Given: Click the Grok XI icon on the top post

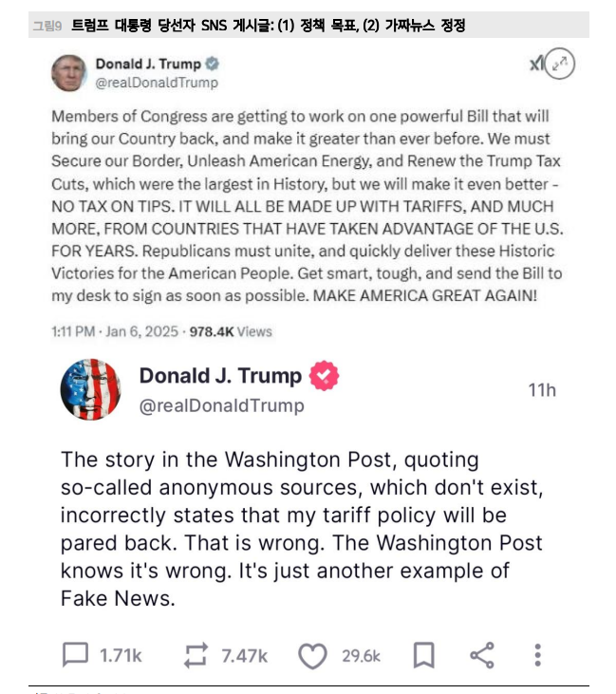Looking at the screenshot, I should coord(536,64).
